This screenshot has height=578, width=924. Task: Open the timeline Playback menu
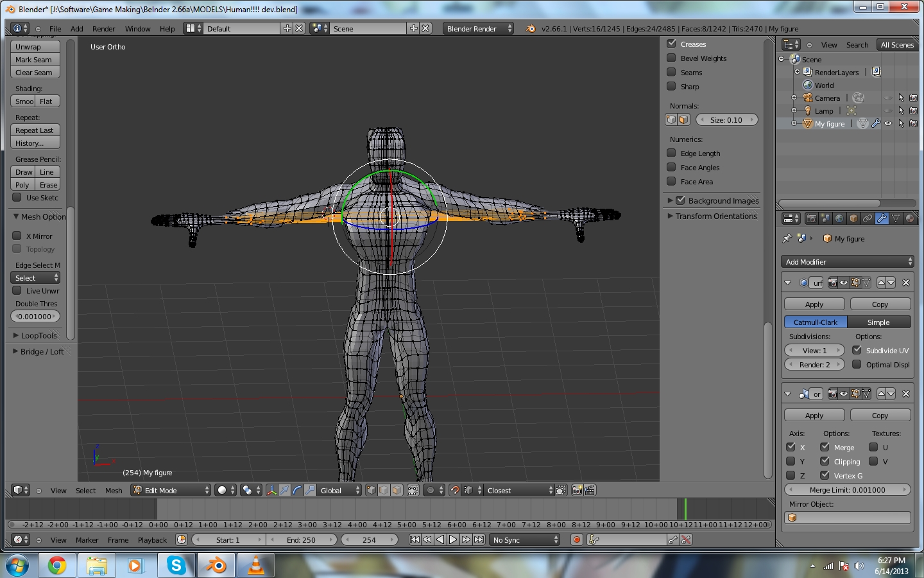(152, 539)
